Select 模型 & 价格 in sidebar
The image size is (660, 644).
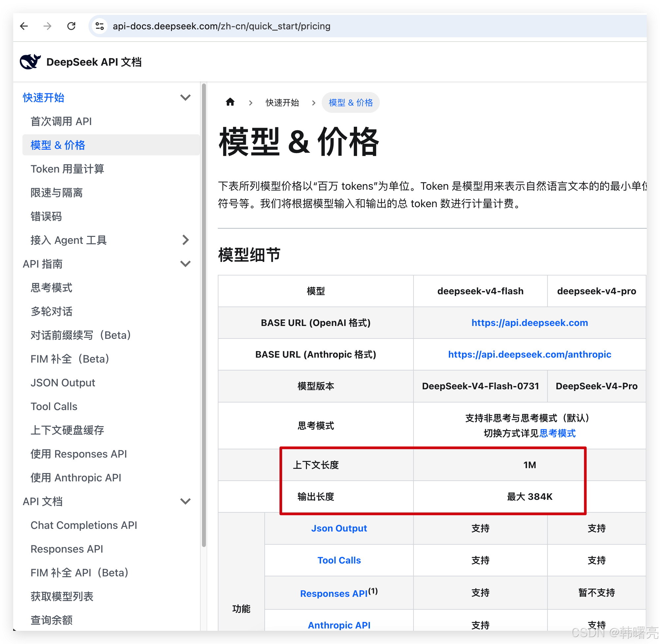coord(111,145)
